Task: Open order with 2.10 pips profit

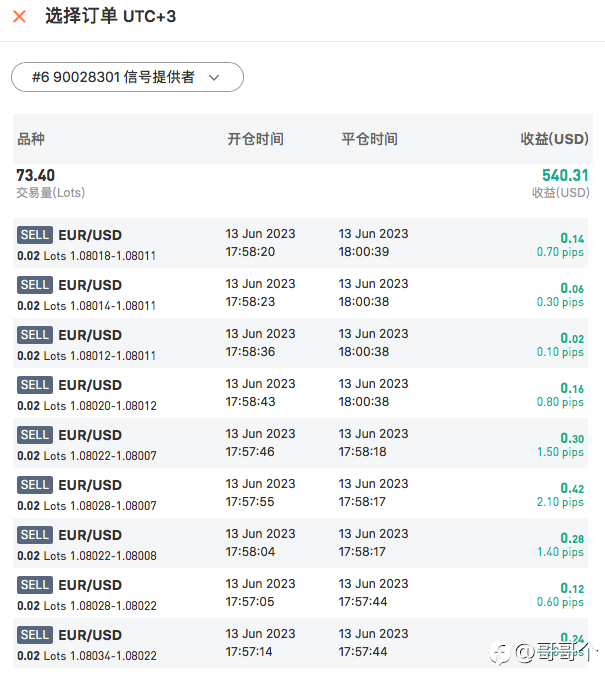Action: (x=300, y=493)
